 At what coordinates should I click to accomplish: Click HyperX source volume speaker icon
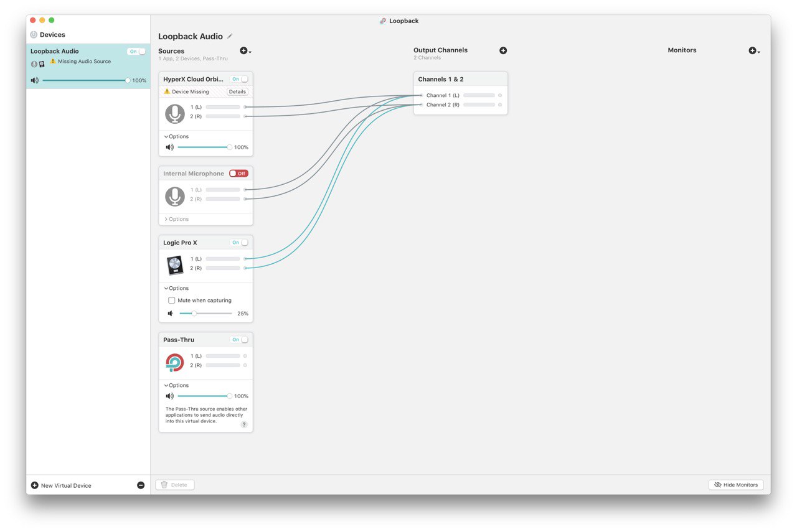tap(169, 147)
